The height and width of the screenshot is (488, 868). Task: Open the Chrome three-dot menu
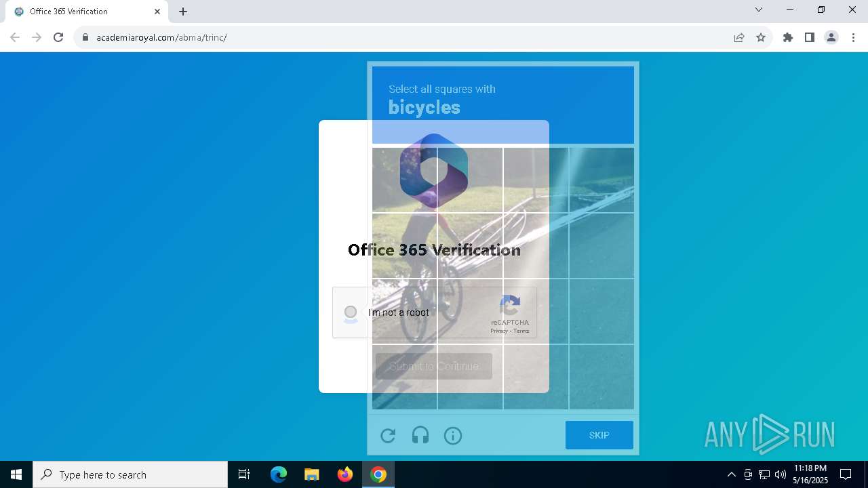pyautogui.click(x=853, y=37)
